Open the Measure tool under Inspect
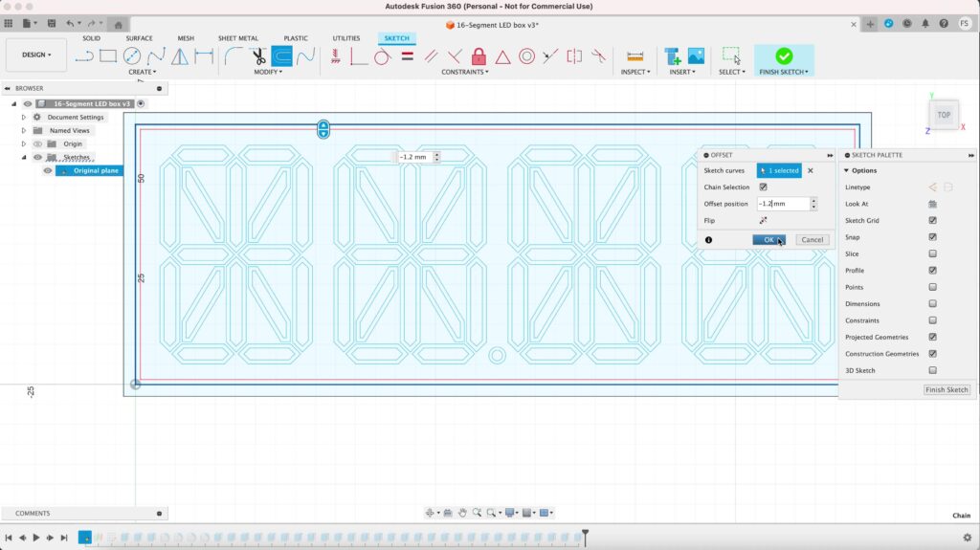Screen dimensions: 980x550 click(x=635, y=56)
